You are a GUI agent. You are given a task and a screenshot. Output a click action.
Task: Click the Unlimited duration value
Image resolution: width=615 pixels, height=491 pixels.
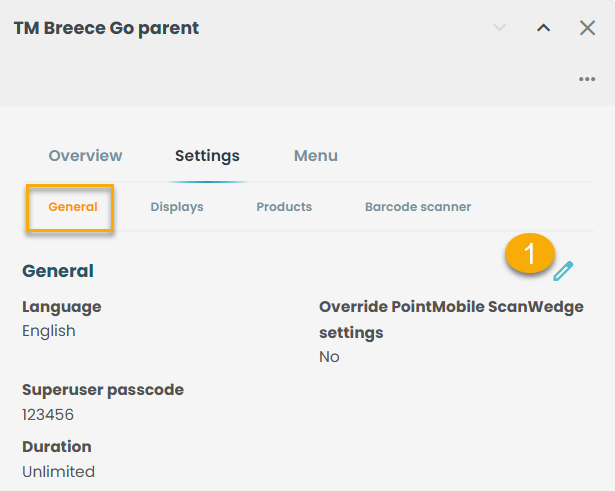pyautogui.click(x=58, y=472)
